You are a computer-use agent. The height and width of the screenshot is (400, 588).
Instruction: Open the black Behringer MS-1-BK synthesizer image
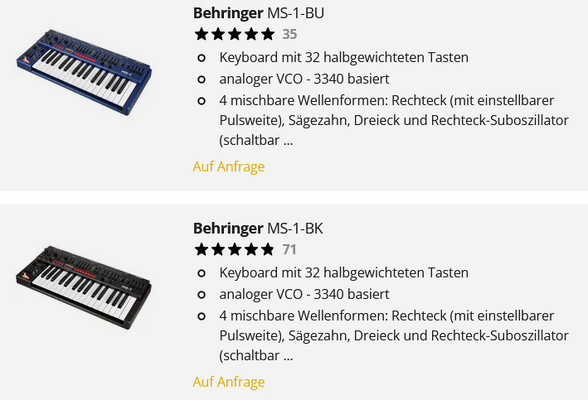tap(84, 288)
